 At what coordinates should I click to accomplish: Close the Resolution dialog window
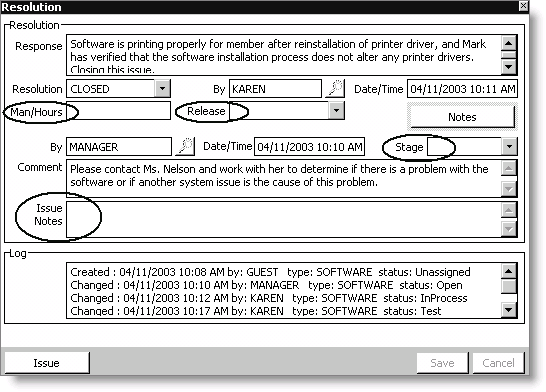523,6
